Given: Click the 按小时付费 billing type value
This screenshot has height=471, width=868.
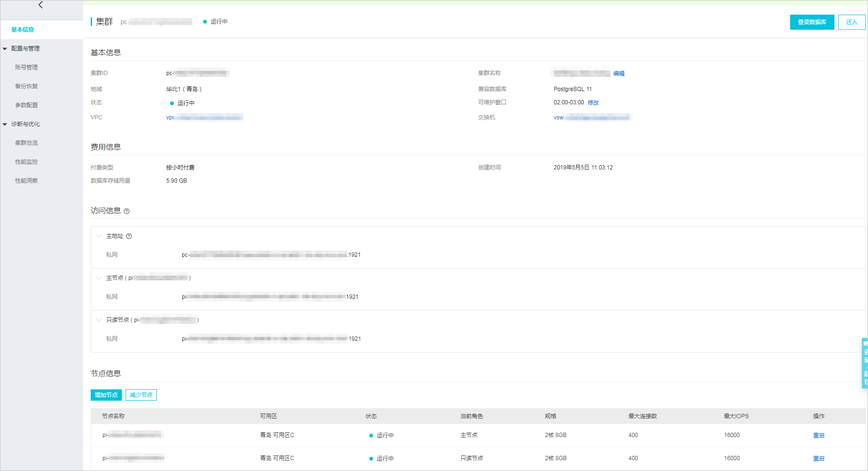Looking at the screenshot, I should click(180, 168).
